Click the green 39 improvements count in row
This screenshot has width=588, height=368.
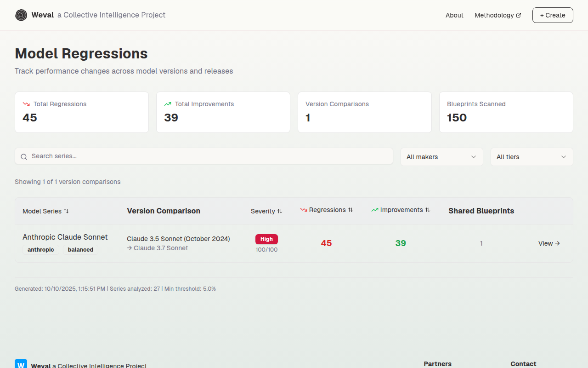(401, 243)
